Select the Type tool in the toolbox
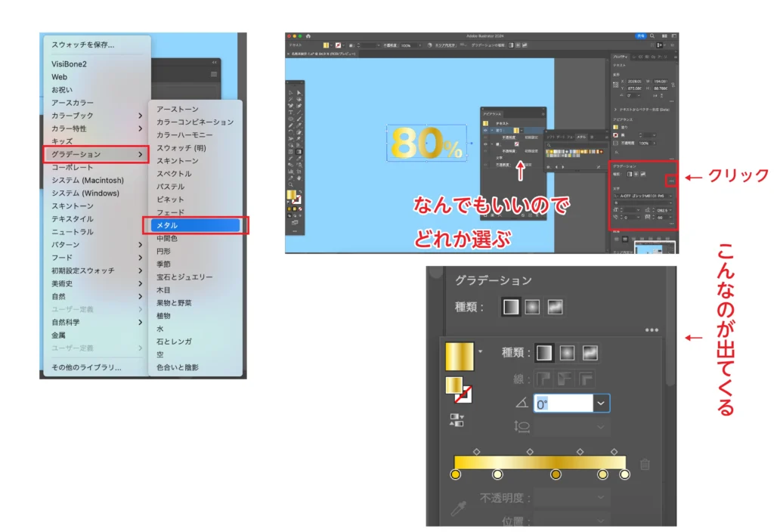774x532 pixels. coord(291,112)
